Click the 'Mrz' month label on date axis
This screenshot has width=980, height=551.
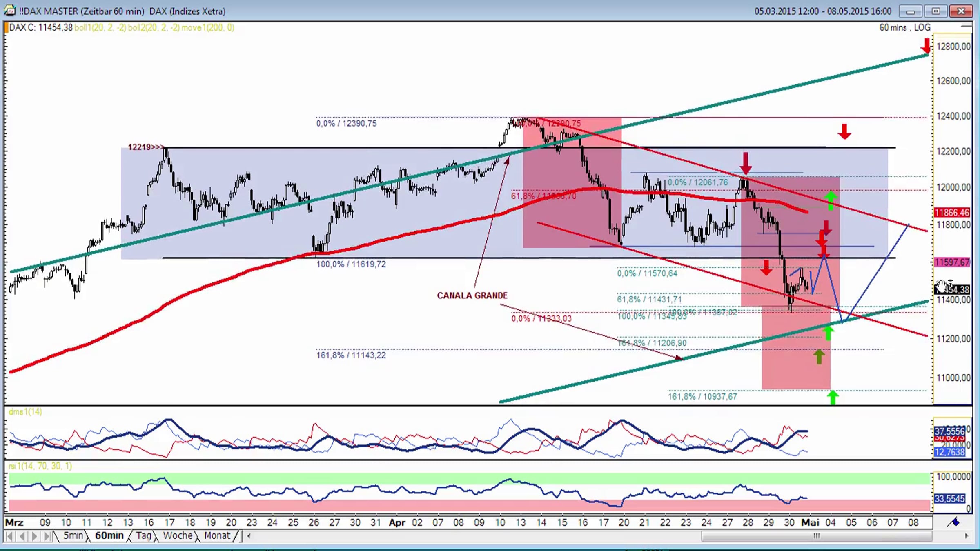click(14, 522)
